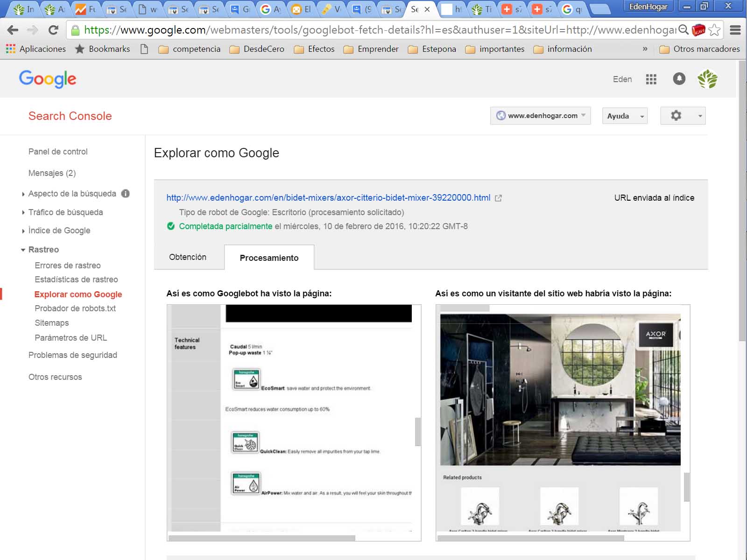Switch to the 'V' tab with pencil icon
The image size is (747, 560).
coord(331,9)
